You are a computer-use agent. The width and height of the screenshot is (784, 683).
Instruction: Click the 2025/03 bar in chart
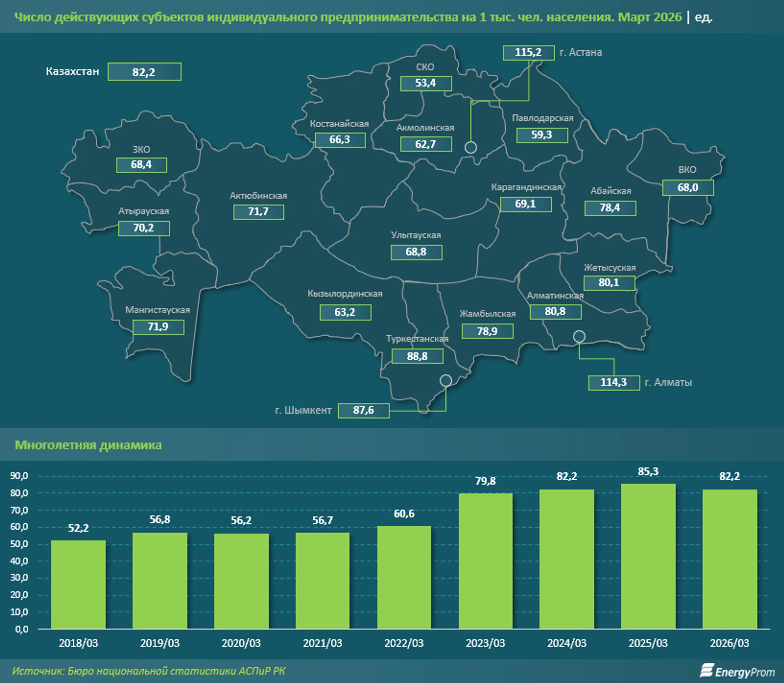(648, 556)
